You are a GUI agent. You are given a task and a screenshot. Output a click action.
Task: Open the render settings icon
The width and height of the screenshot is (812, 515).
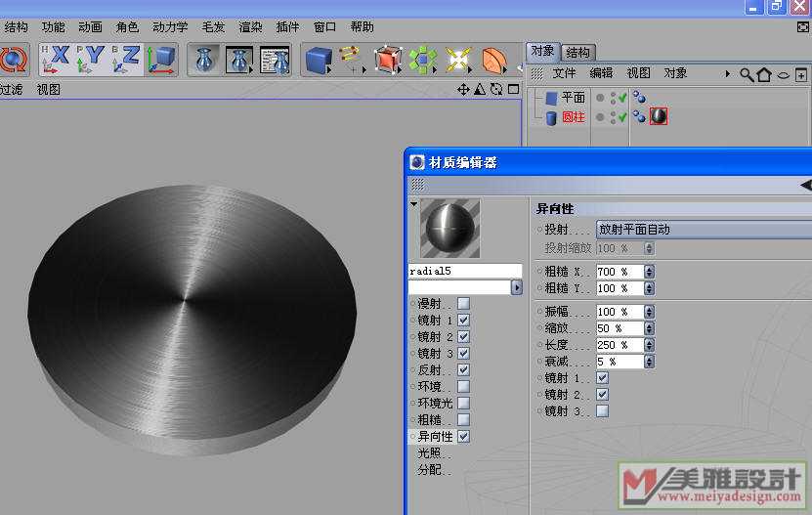275,61
